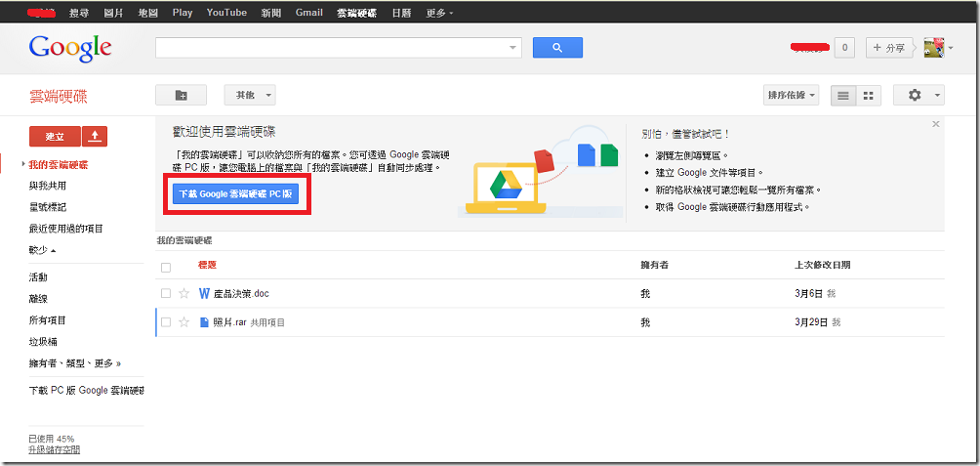Open the settings gear dropdown
Screen dimensions: 980x466
tap(922, 95)
